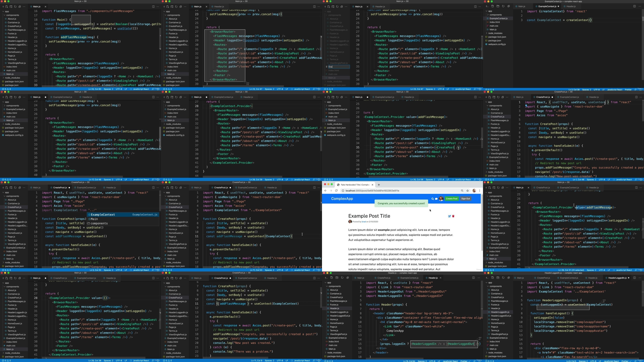The image size is (644, 362).
Task: Expand node_modules in Header.js titled window
Action: 333,353
